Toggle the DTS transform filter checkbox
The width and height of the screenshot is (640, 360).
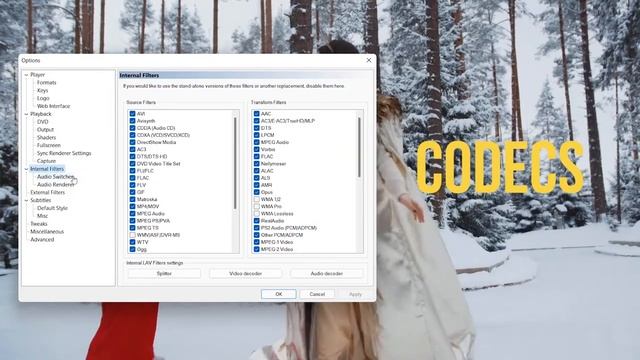point(256,128)
